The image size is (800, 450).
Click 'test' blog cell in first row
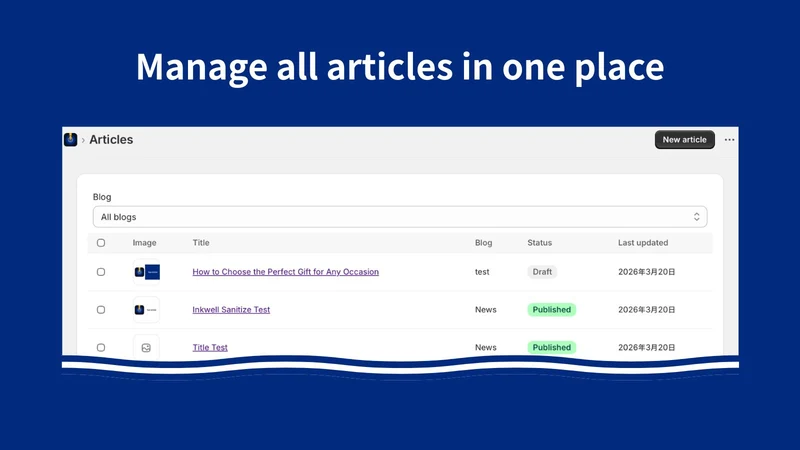482,272
